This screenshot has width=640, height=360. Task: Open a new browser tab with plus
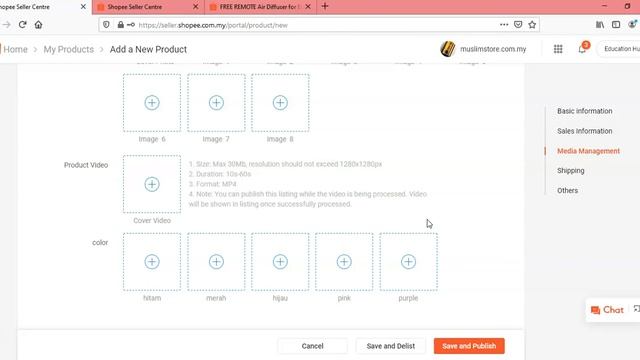pyautogui.click(x=325, y=6)
